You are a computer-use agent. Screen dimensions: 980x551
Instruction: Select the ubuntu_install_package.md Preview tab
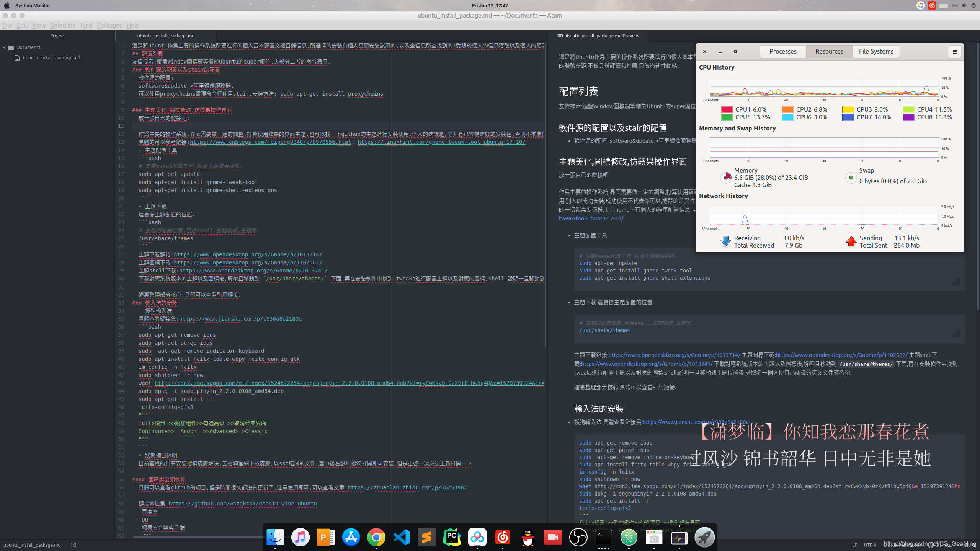pos(601,36)
